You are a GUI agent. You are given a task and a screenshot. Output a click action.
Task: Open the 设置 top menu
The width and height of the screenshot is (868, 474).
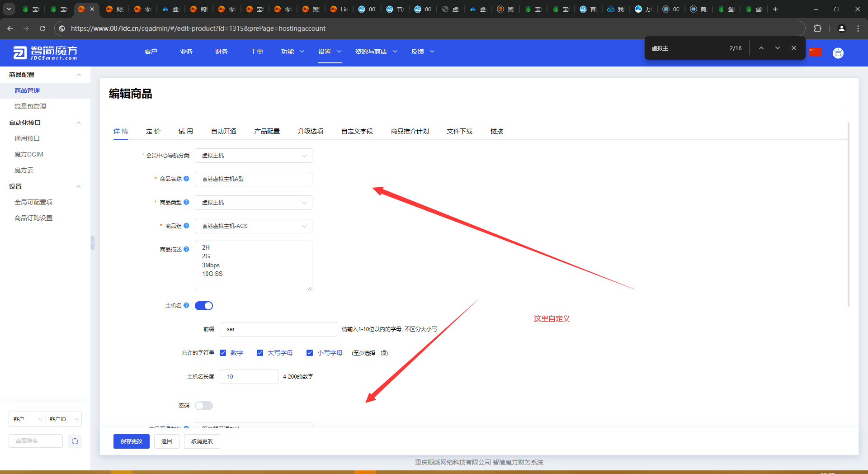tap(330, 52)
